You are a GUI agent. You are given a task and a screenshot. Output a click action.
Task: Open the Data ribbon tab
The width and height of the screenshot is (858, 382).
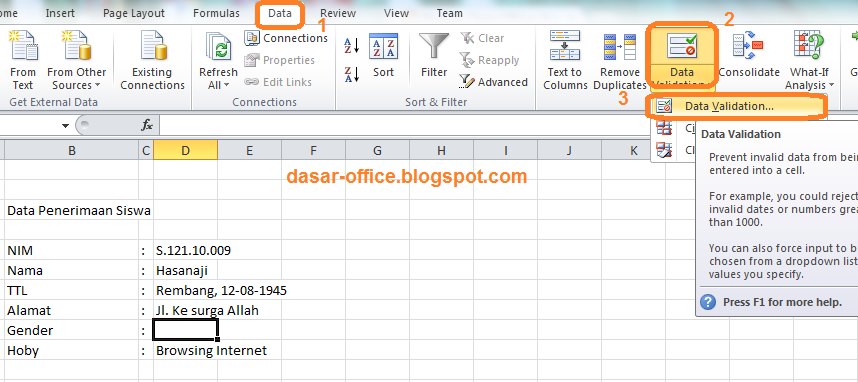coord(280,14)
